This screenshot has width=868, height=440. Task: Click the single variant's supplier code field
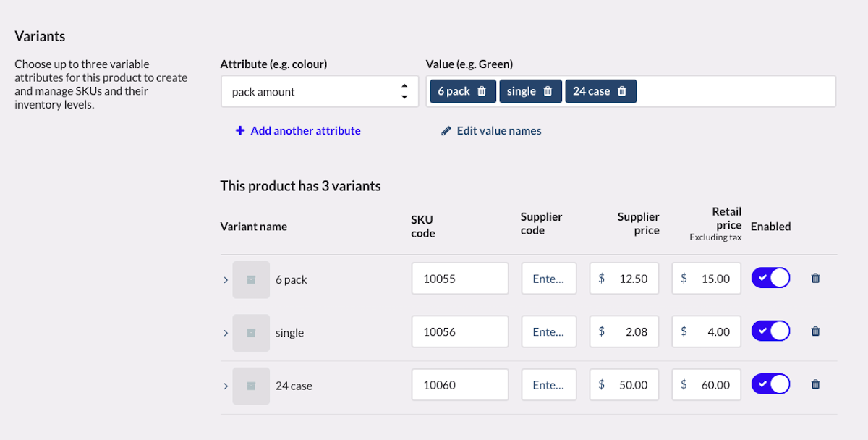point(548,332)
